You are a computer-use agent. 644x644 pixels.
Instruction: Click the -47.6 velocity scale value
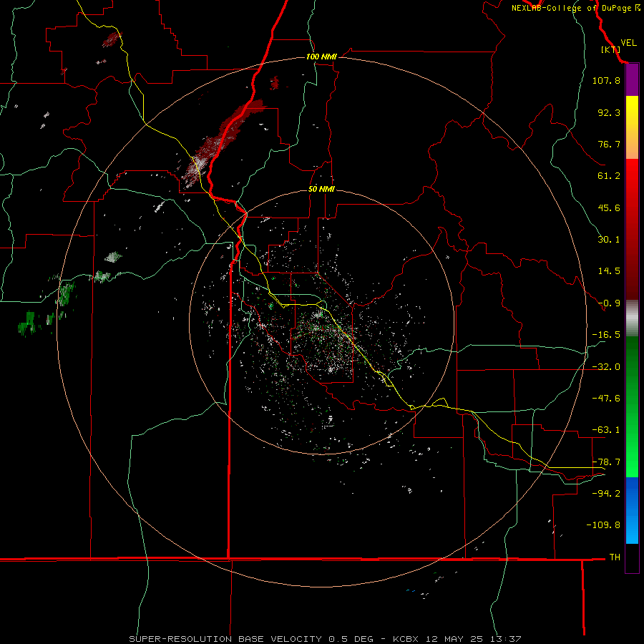point(606,399)
